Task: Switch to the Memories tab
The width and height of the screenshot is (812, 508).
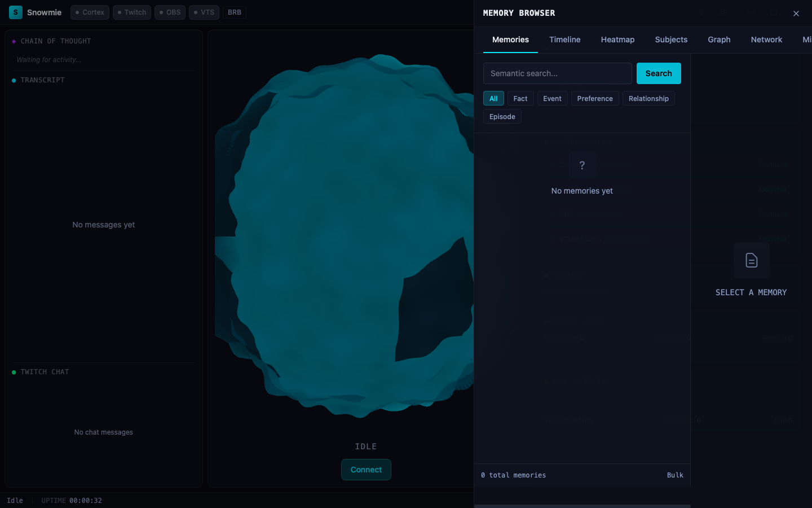Action: coord(510,40)
